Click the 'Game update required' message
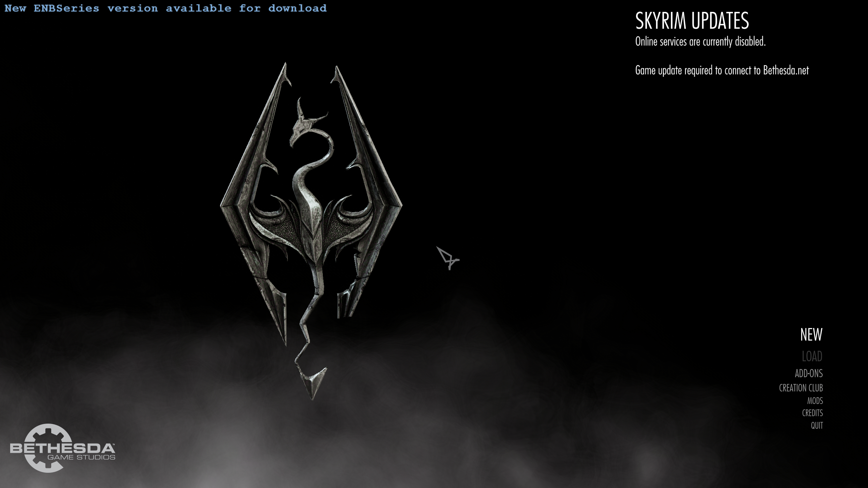 click(x=722, y=70)
